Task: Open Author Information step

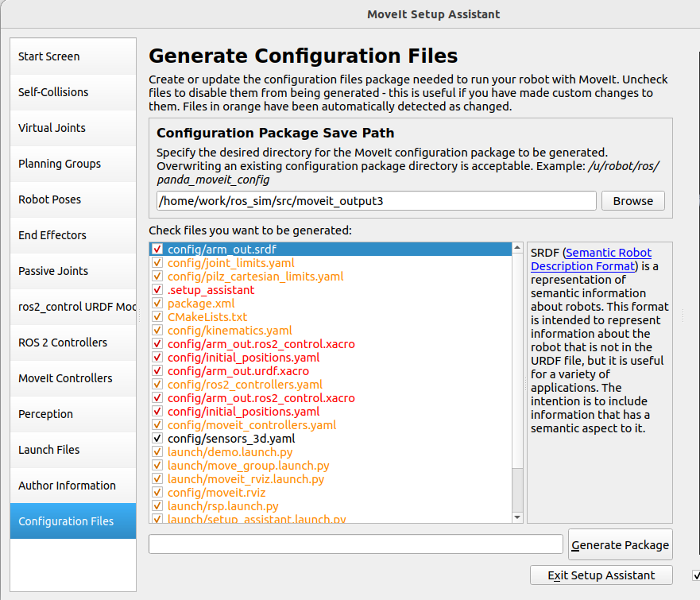Action: coord(73,485)
